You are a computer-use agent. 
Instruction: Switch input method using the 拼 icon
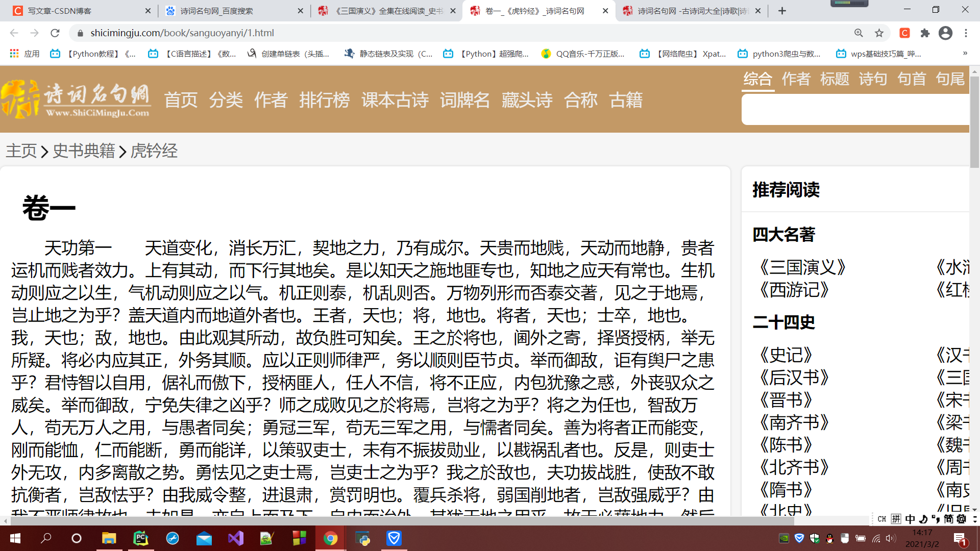tap(895, 519)
